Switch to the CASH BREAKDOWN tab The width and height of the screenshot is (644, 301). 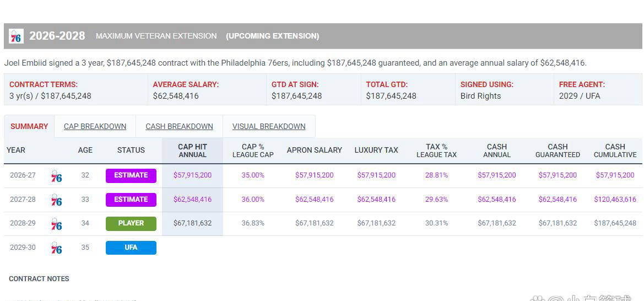(179, 126)
